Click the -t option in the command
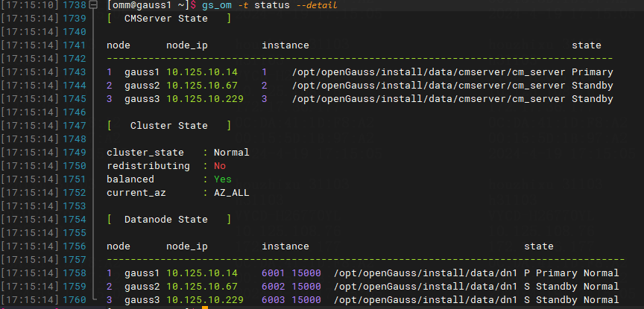Screen dimensions: 644x309 click(x=243, y=5)
